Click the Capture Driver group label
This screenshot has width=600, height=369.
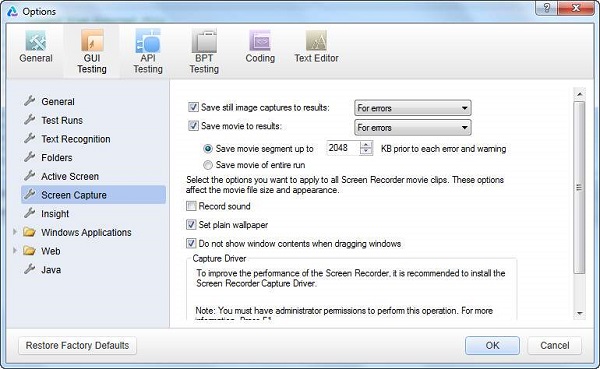[x=219, y=258]
